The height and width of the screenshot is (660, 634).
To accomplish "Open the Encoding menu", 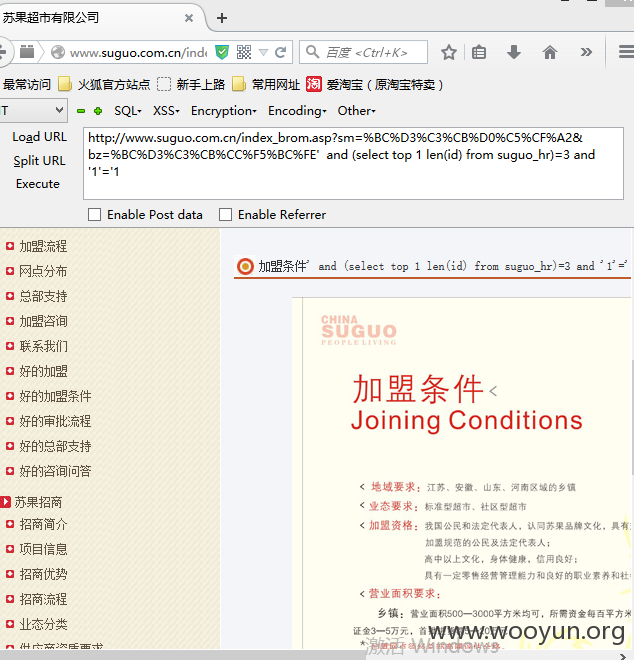I will coord(297,111).
